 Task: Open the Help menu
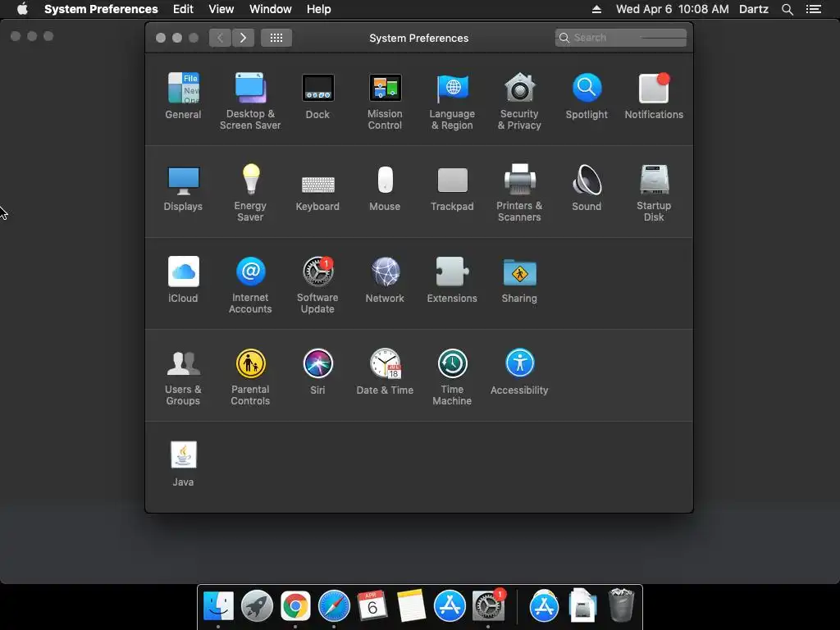[319, 9]
